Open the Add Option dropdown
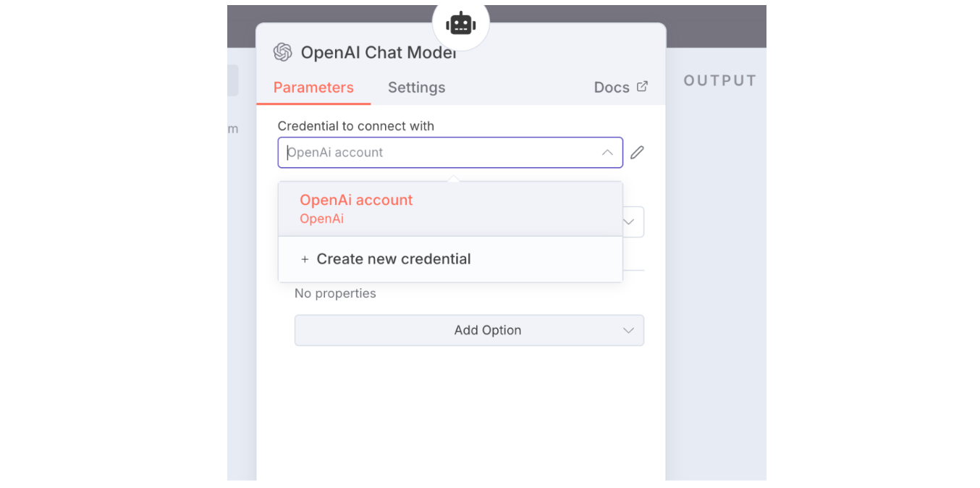980x488 pixels. (x=469, y=330)
